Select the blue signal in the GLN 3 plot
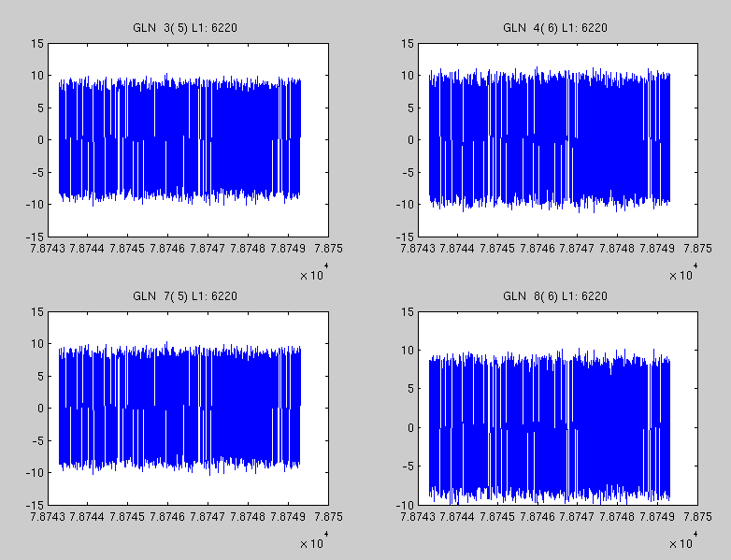 (x=179, y=140)
